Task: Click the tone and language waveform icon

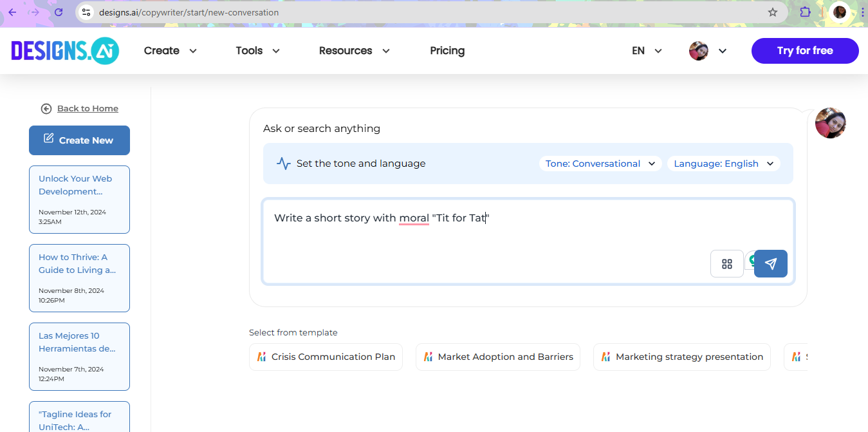Action: (x=283, y=163)
